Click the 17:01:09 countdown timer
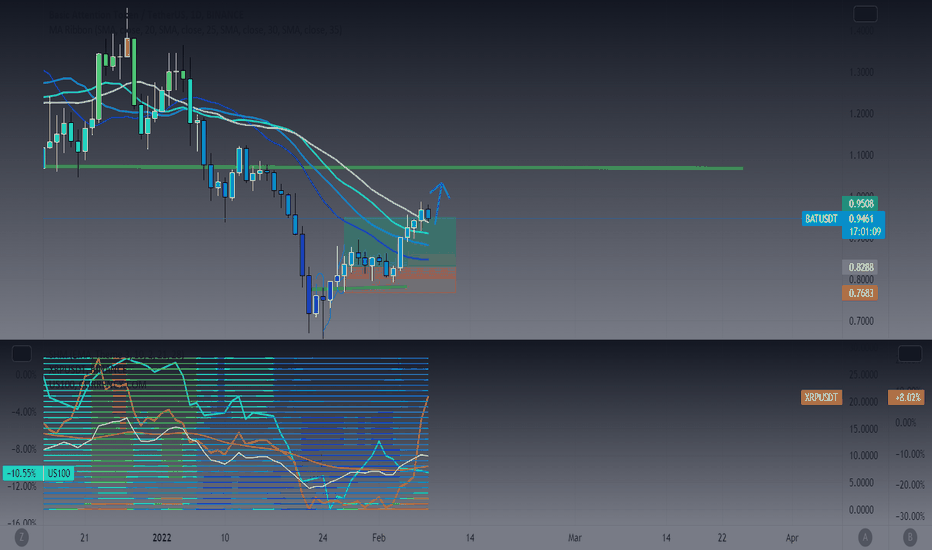This screenshot has width=932, height=550. click(x=864, y=231)
